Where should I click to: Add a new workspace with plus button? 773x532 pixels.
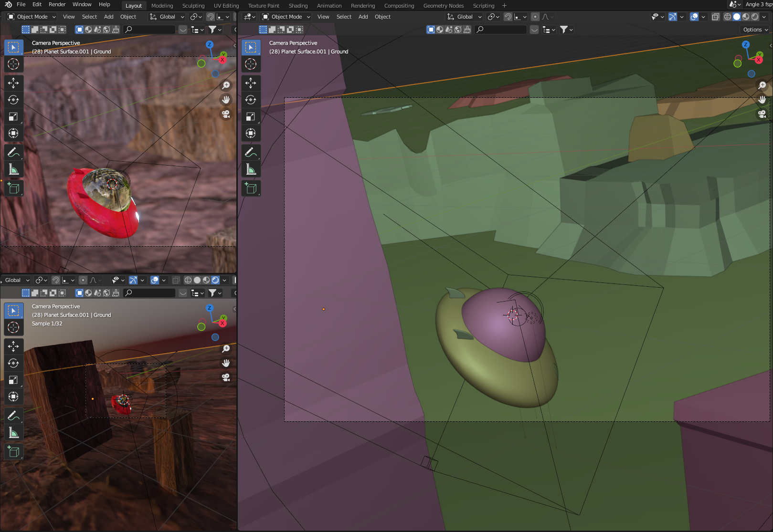click(x=504, y=6)
